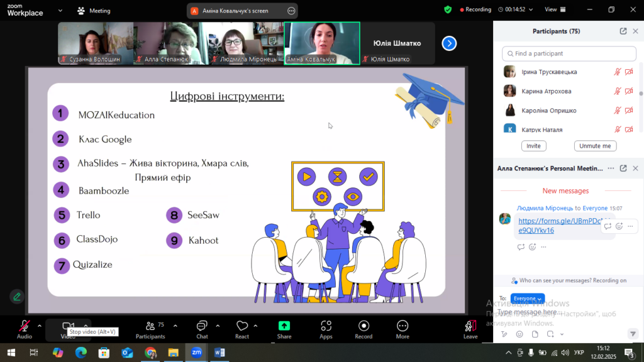Open the Apps panel in toolbar
The height and width of the screenshot is (362, 644).
tap(326, 328)
